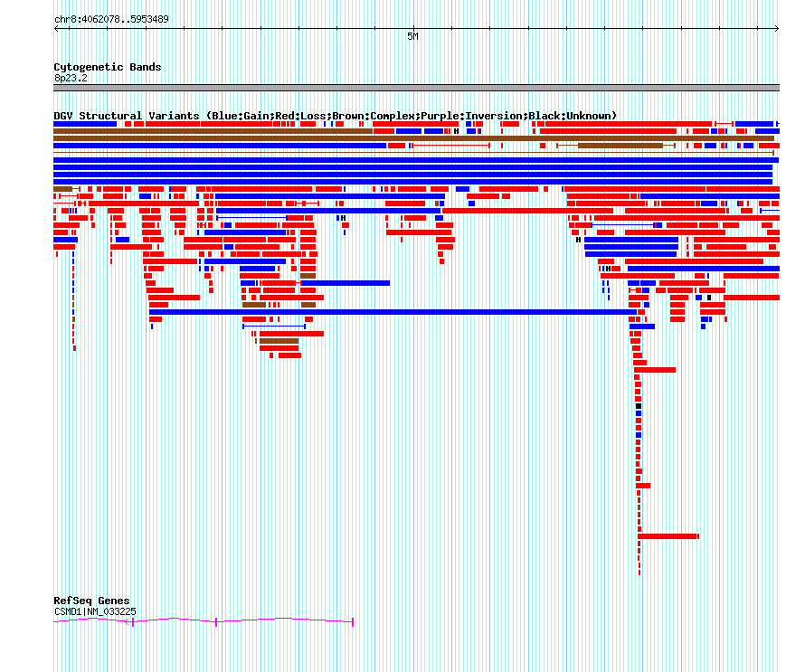
Task: Select the brown complex bar below the thin blue line
Action: pos(279,341)
